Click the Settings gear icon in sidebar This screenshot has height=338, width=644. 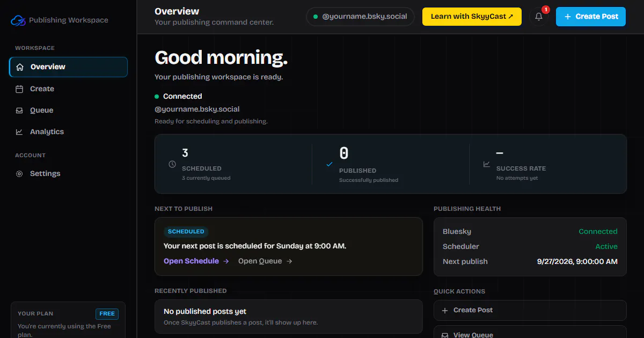click(19, 174)
